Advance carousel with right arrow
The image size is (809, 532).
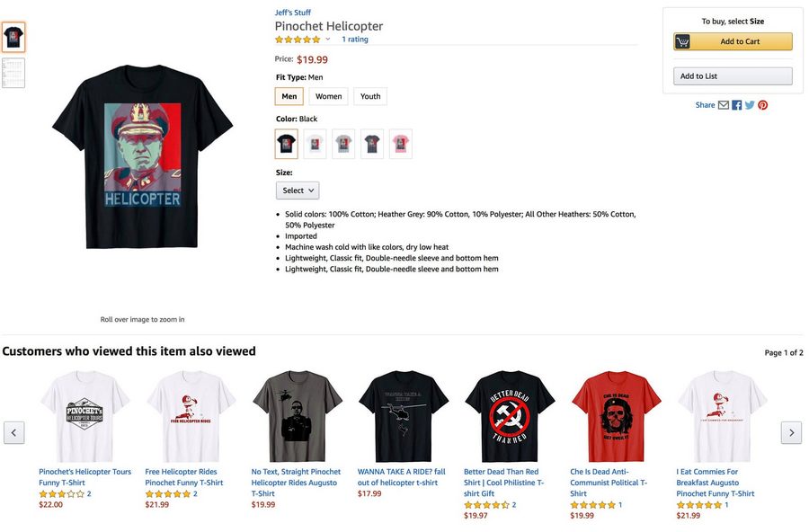pyautogui.click(x=791, y=432)
